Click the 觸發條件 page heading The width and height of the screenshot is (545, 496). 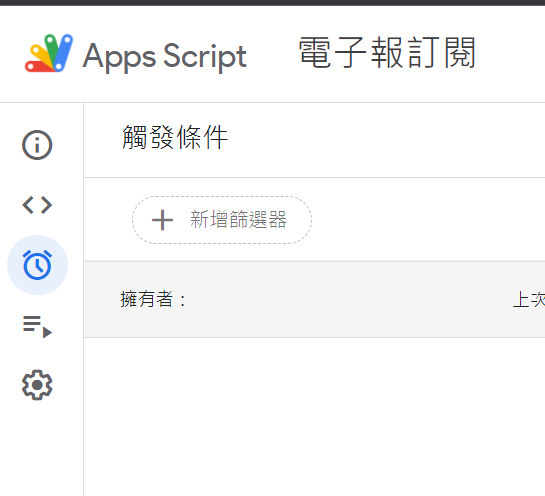pyautogui.click(x=175, y=137)
